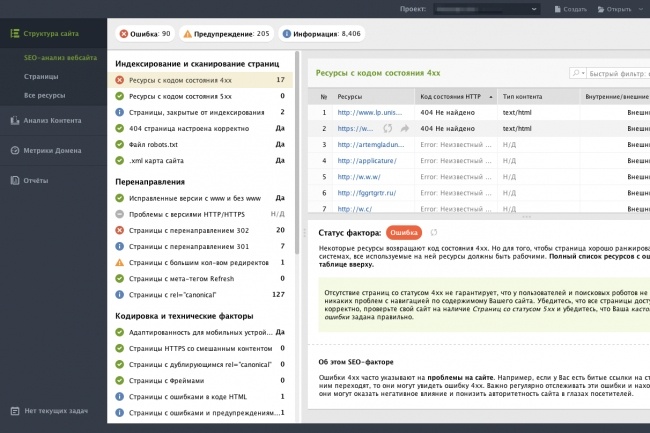Open the http://w.w.w/ link
Viewport: 650px width, 433px height.
[359, 177]
